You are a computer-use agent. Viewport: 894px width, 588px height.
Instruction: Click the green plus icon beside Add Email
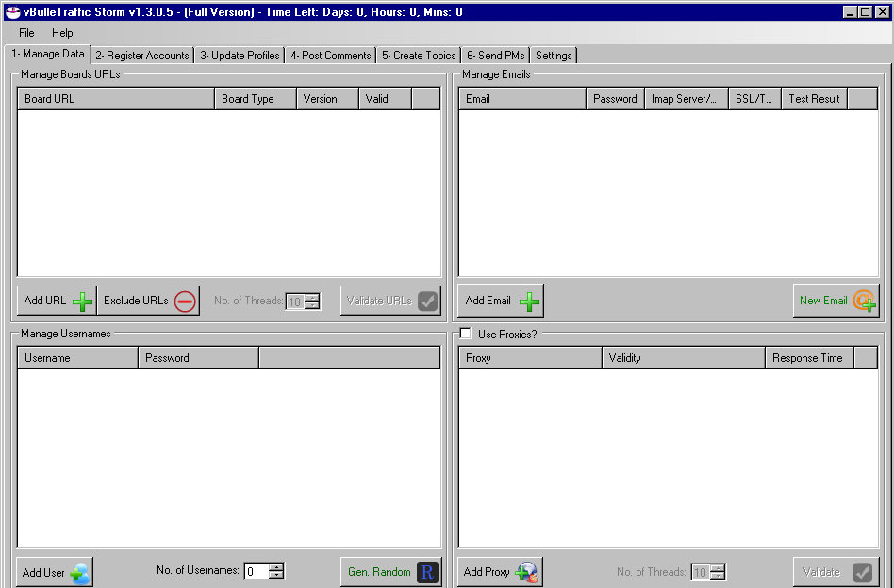pos(528,300)
